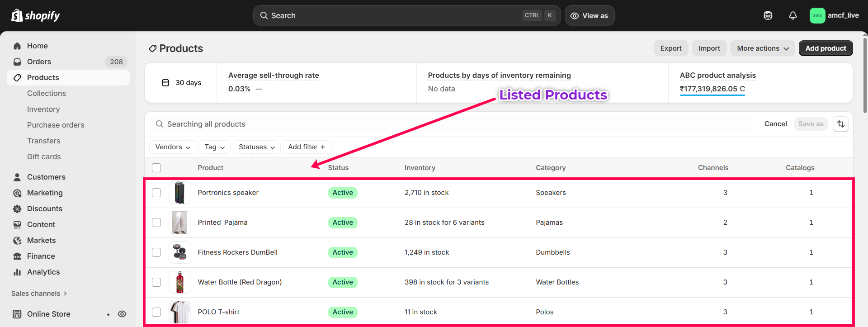Click the Shopify logo icon
868x327 pixels.
coord(17,15)
